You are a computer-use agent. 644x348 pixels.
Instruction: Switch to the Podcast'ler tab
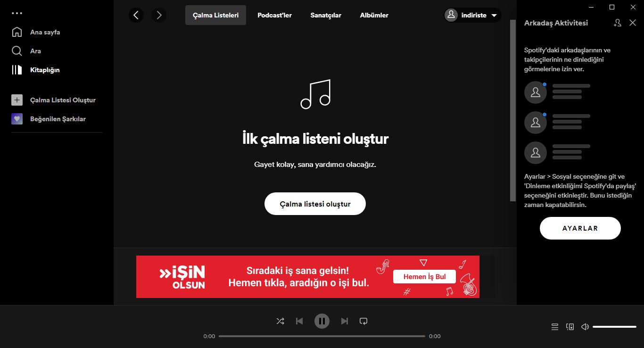pos(274,15)
